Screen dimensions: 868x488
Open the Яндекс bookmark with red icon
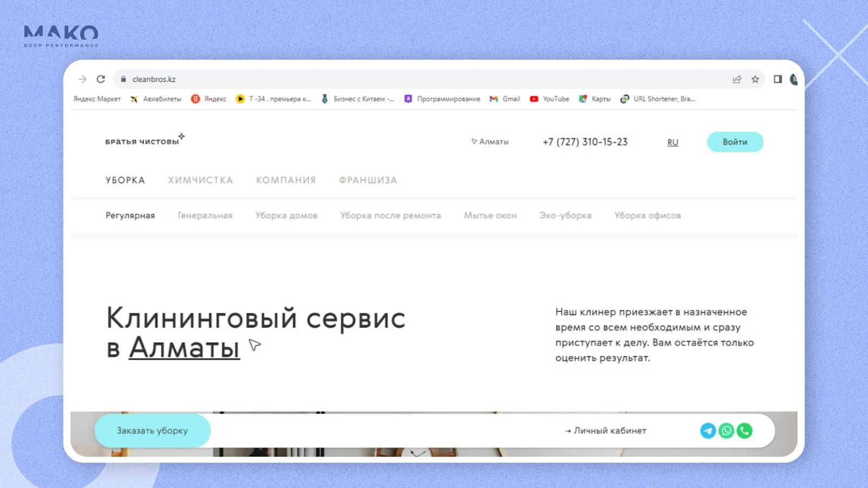(x=209, y=99)
